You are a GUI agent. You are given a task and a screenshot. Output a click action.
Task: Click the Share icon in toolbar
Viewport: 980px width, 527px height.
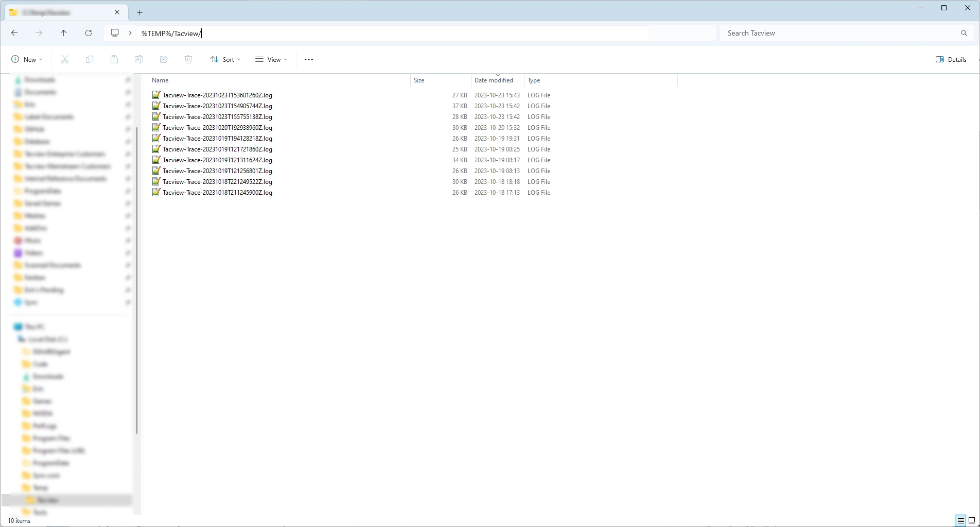[x=164, y=59]
